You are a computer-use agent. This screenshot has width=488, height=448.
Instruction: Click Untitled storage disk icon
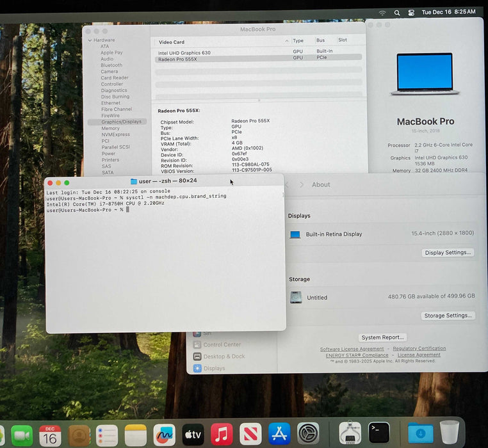click(296, 298)
